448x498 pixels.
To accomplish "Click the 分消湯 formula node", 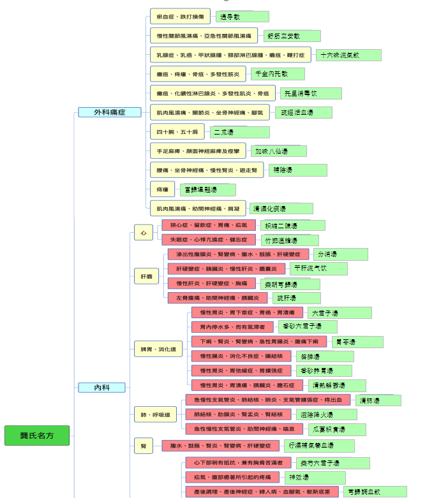I will pos(340,254).
